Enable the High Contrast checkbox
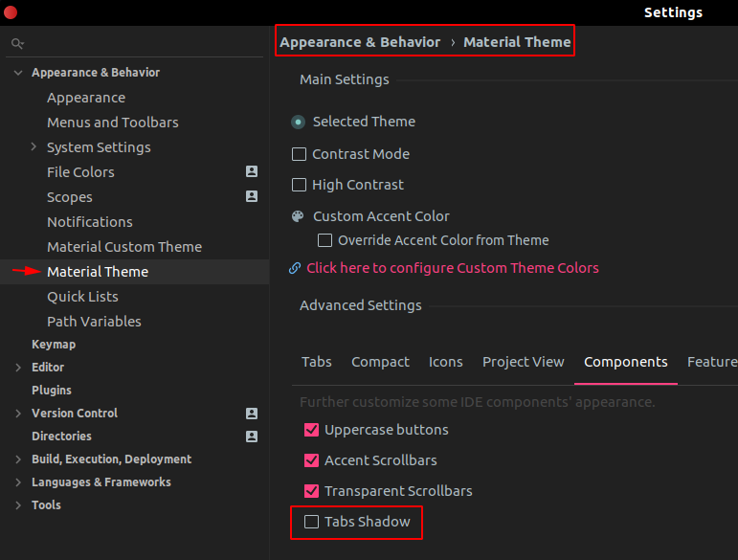738x560 pixels. [299, 185]
